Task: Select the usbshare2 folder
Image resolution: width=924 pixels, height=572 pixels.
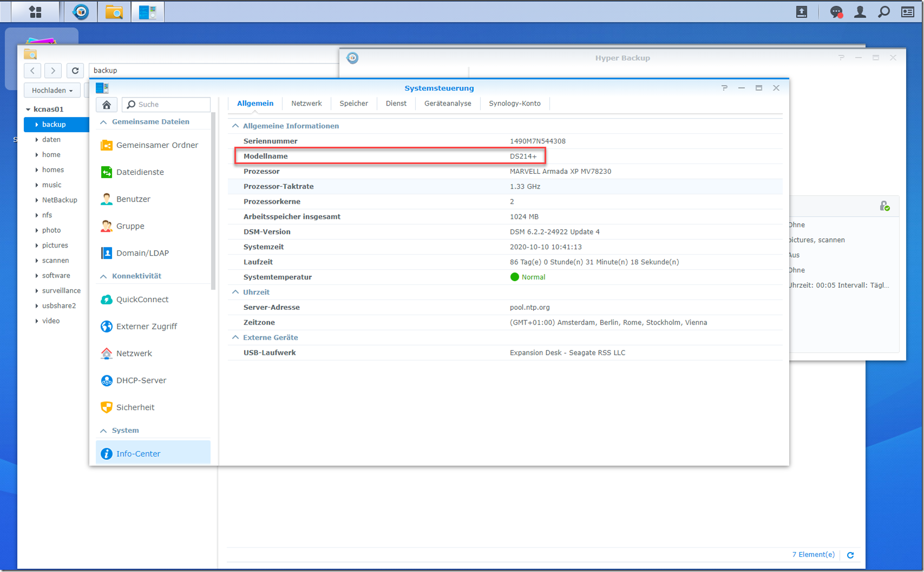Action: (59, 306)
